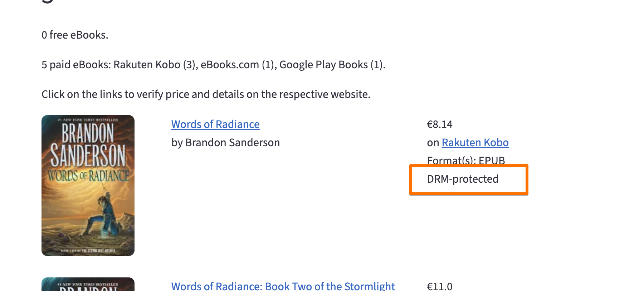644x291 pixels.
Task: Click the "0 free eBooks." line
Action: [75, 35]
